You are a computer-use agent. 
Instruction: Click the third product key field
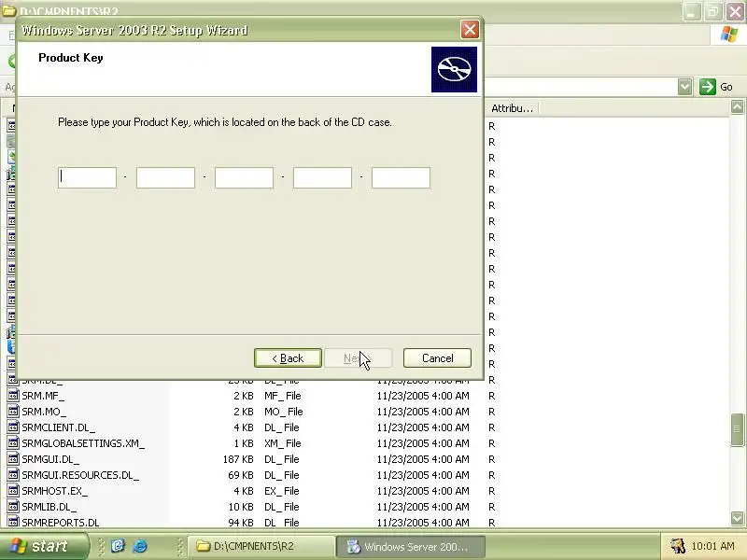244,177
